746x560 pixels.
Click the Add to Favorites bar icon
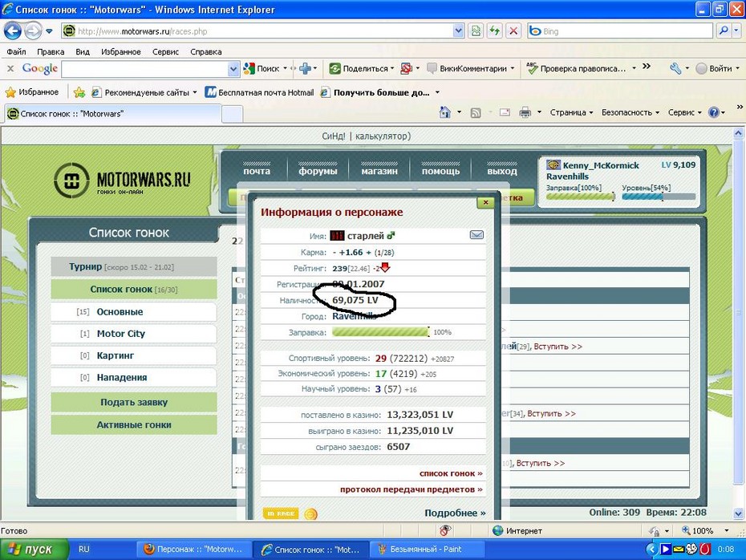point(79,92)
